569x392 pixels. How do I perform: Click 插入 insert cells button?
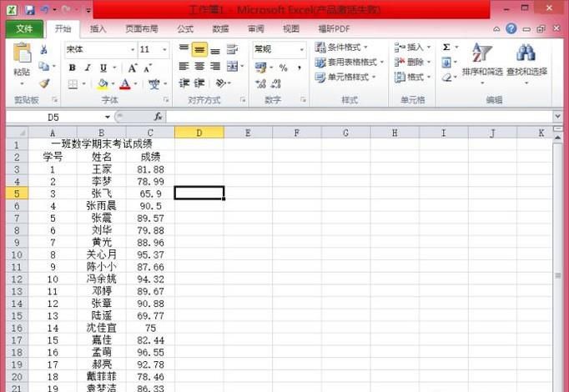(413, 48)
